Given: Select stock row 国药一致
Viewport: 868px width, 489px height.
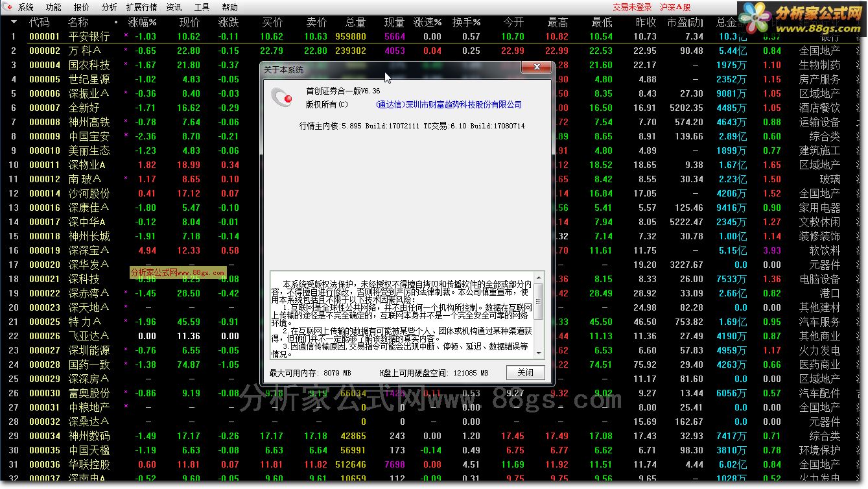Looking at the screenshot, I should point(89,364).
